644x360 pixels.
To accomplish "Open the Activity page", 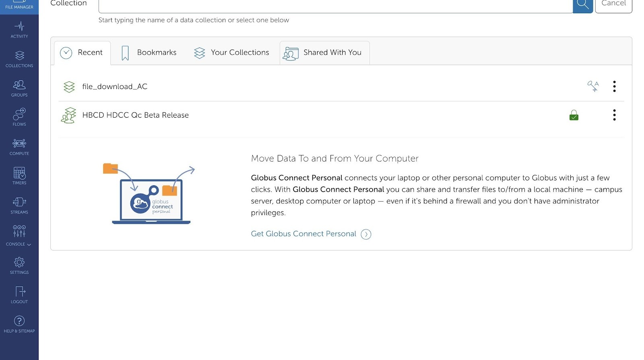I will click(x=19, y=30).
